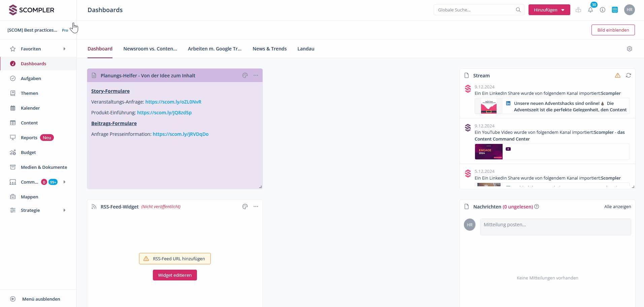This screenshot has height=307, width=644.
Task: Expand the Strategie submenu arrow
Action: (x=64, y=210)
